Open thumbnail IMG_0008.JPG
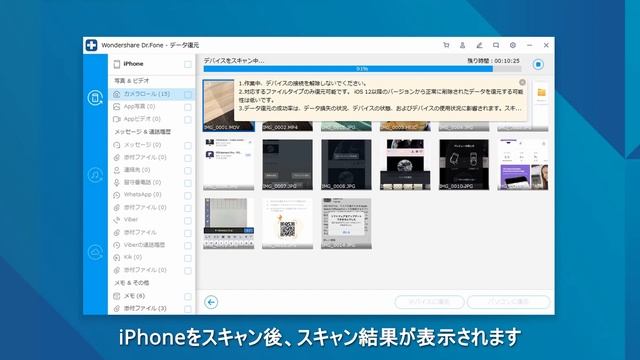The height and width of the screenshot is (360, 640). pos(346,164)
